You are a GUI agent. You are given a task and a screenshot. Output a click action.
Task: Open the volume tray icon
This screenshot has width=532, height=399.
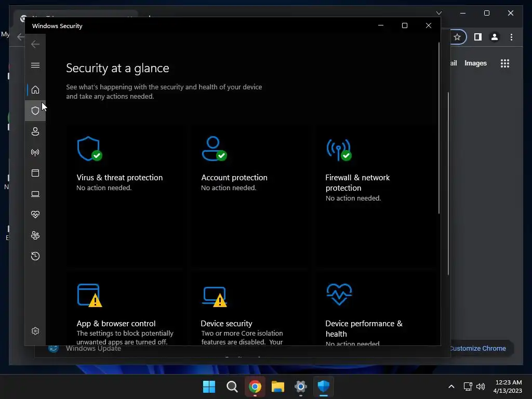(481, 387)
